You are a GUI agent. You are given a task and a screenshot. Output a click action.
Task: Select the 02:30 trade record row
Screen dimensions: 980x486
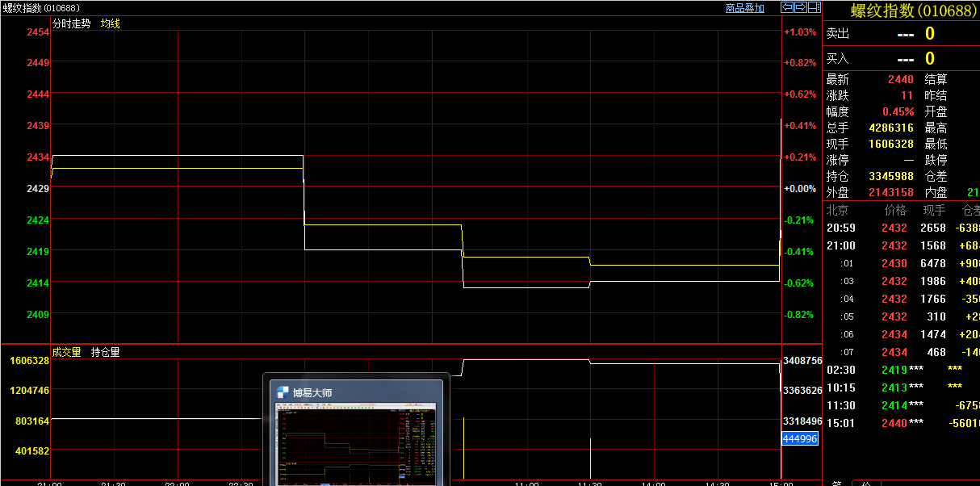(x=901, y=370)
